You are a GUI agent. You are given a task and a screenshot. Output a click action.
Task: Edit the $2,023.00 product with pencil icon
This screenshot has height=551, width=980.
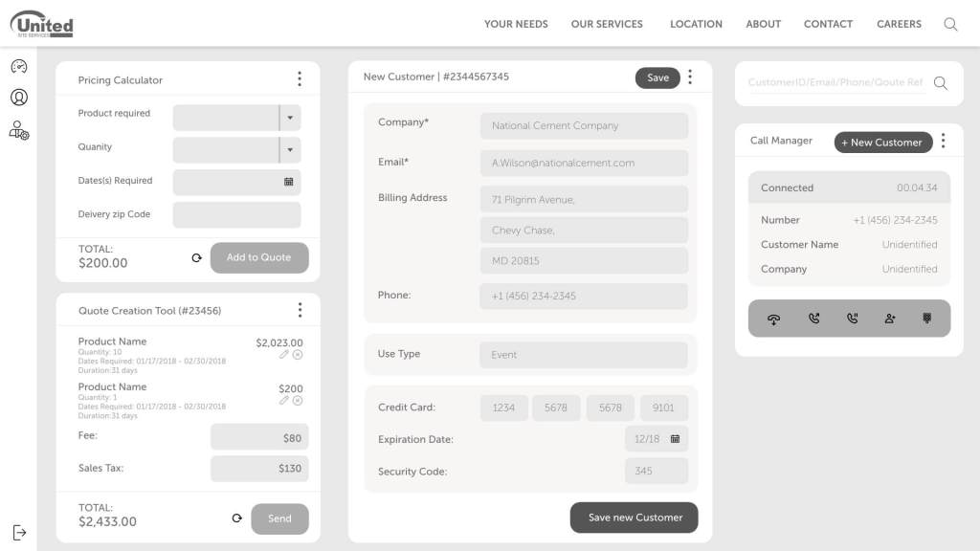click(x=283, y=355)
